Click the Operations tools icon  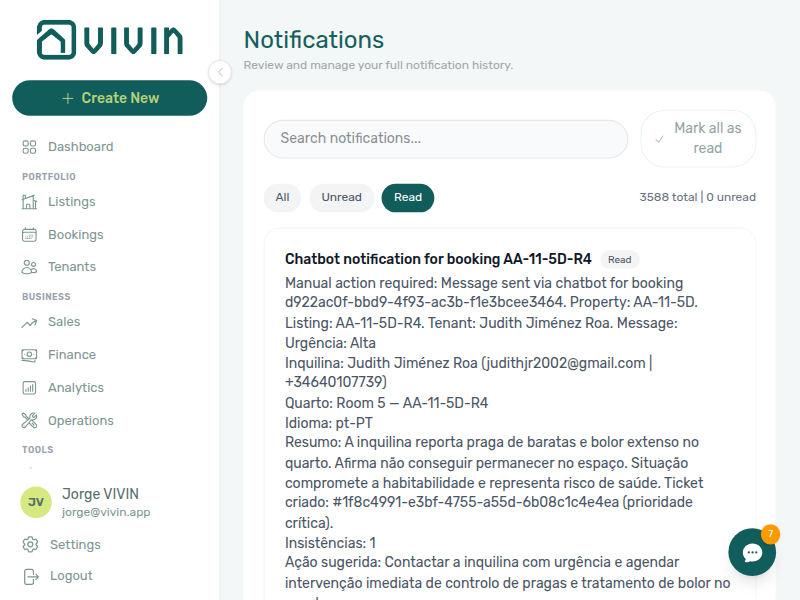click(29, 420)
